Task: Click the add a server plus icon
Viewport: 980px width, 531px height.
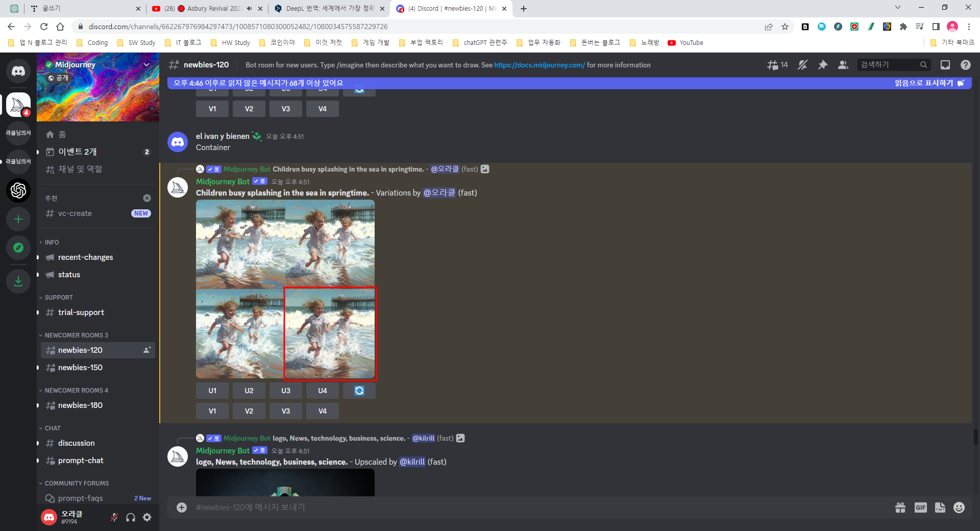Action: click(x=18, y=219)
